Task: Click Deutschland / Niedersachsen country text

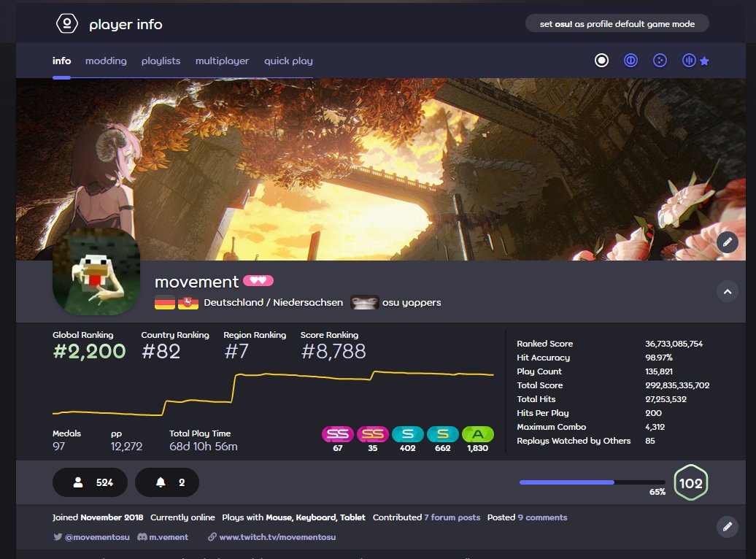Action: 274,302
